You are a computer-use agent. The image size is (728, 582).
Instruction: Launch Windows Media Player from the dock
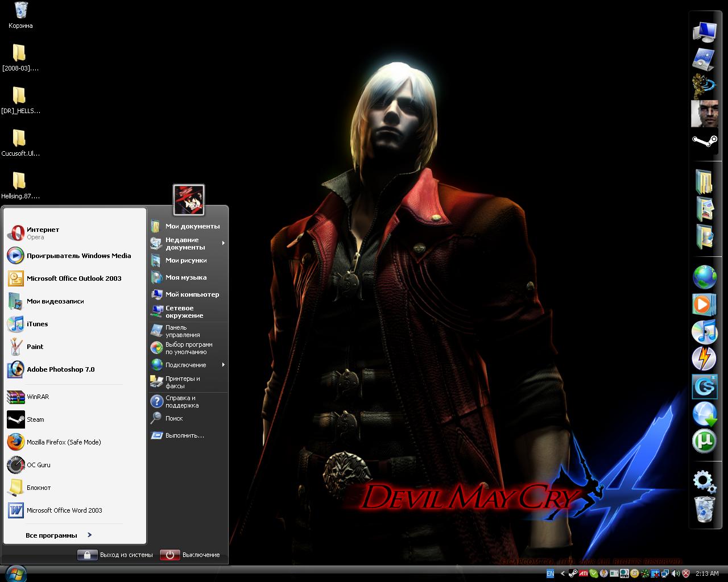click(704, 304)
